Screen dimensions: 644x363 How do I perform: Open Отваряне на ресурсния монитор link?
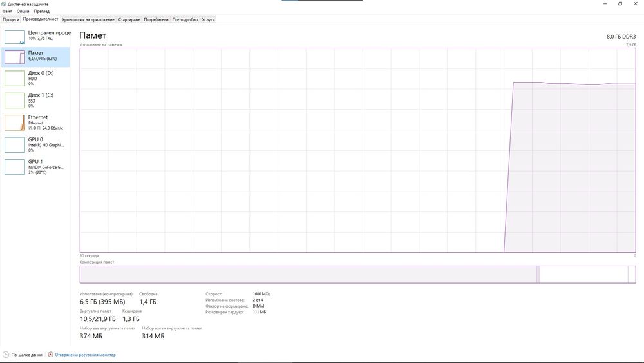tap(86, 355)
